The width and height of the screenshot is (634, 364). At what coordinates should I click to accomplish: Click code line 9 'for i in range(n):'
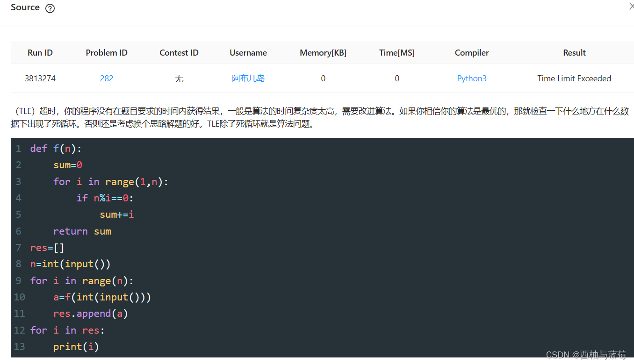(82, 281)
